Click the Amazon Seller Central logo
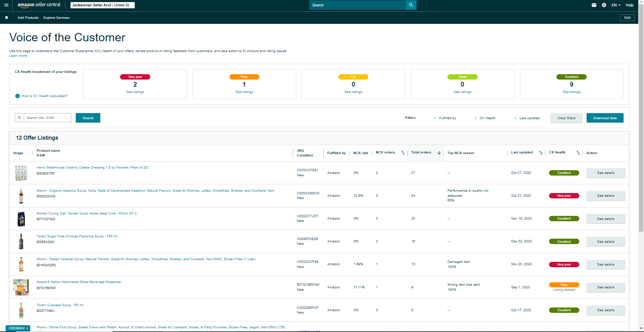644x332 pixels. click(39, 5)
